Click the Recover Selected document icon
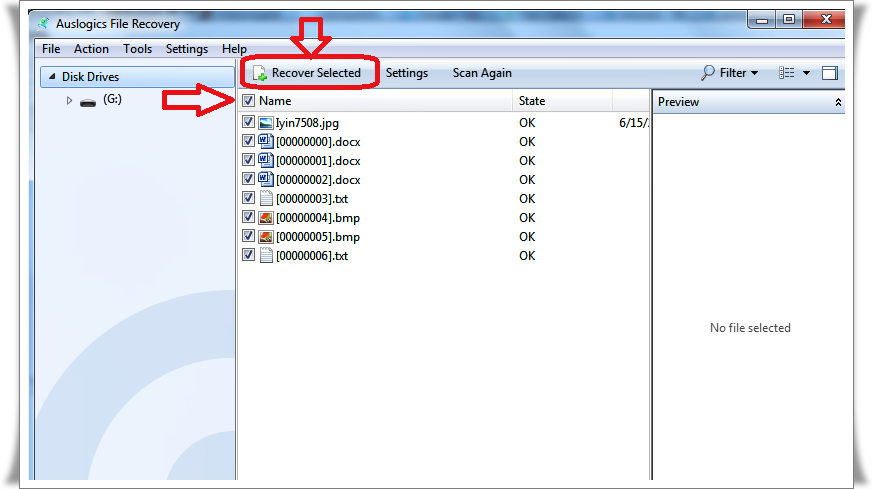Image resolution: width=873 pixels, height=489 pixels. pyautogui.click(x=259, y=73)
